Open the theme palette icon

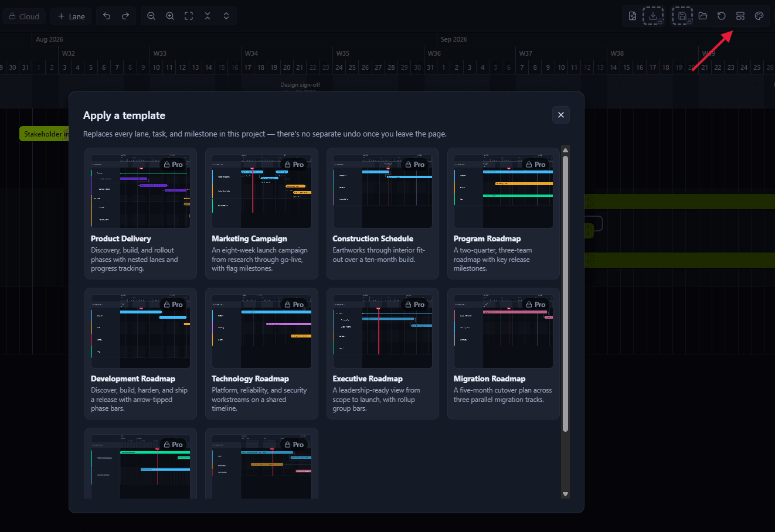coord(759,16)
